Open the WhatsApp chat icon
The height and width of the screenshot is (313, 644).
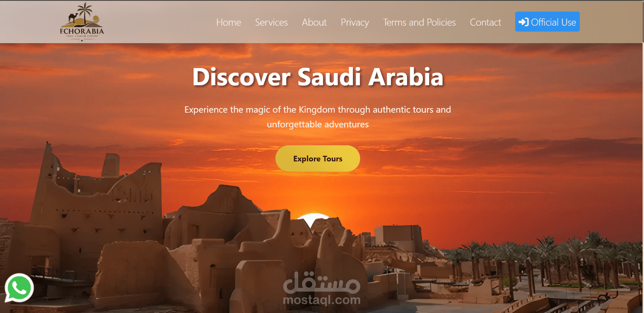click(19, 288)
